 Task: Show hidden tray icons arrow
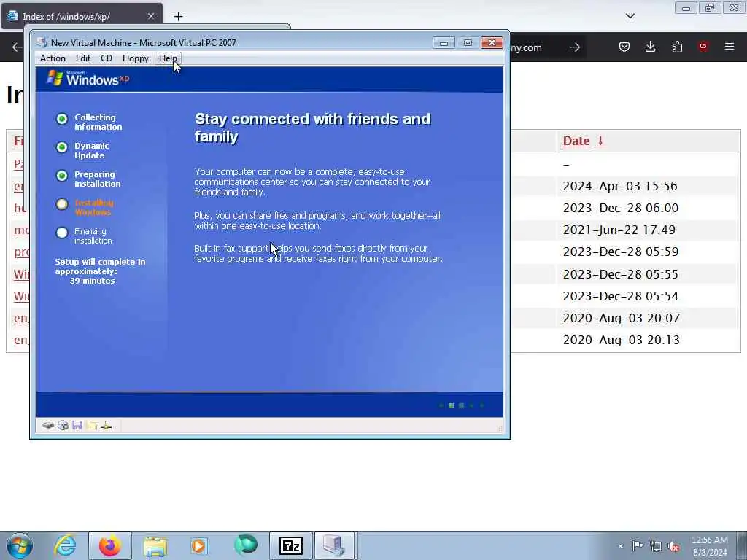(620, 546)
